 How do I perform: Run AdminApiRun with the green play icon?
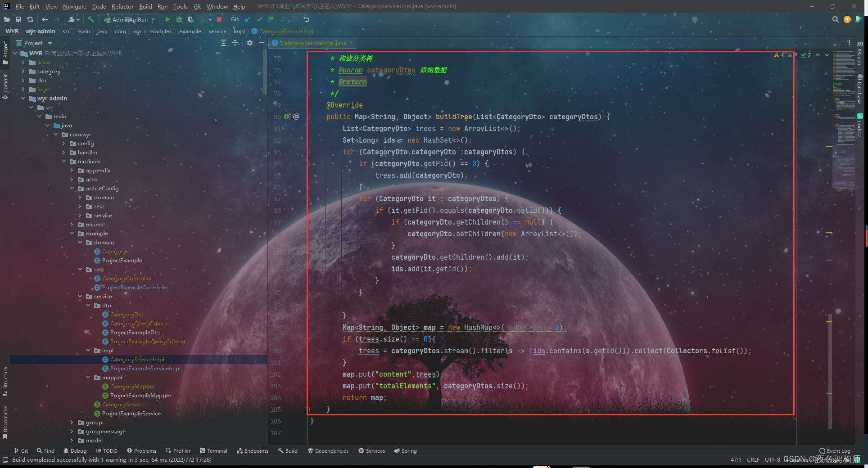point(167,19)
